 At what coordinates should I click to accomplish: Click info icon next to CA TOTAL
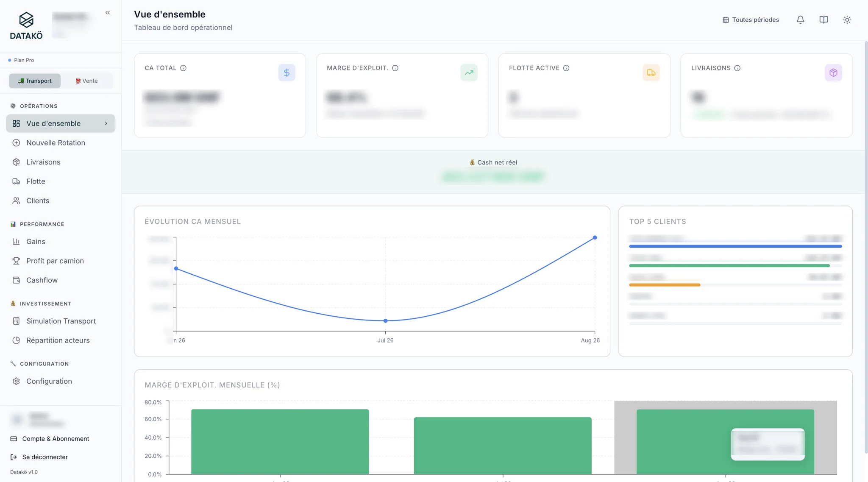click(183, 68)
